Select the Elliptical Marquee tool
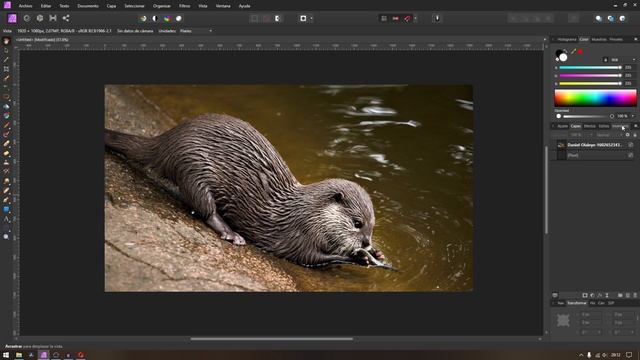Screen dimensions: 640x360 pos(6,97)
